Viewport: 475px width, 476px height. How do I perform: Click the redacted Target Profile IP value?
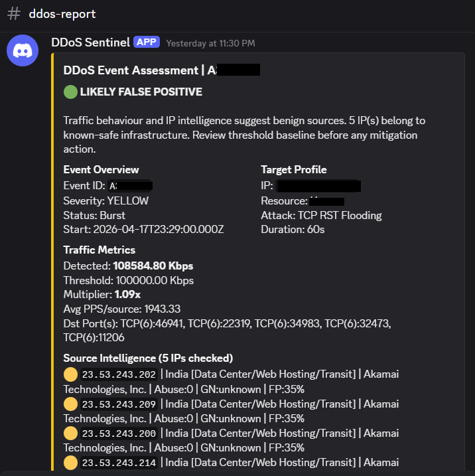pos(318,185)
